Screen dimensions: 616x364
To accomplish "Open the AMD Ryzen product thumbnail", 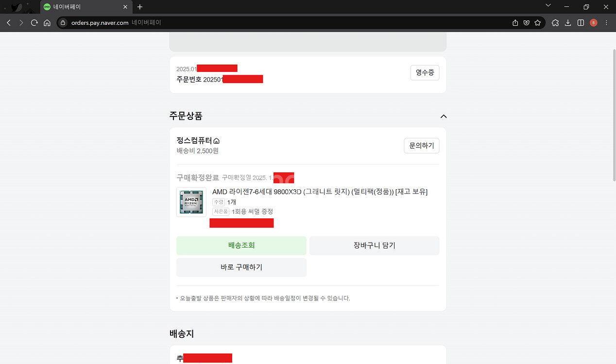I will (x=191, y=202).
